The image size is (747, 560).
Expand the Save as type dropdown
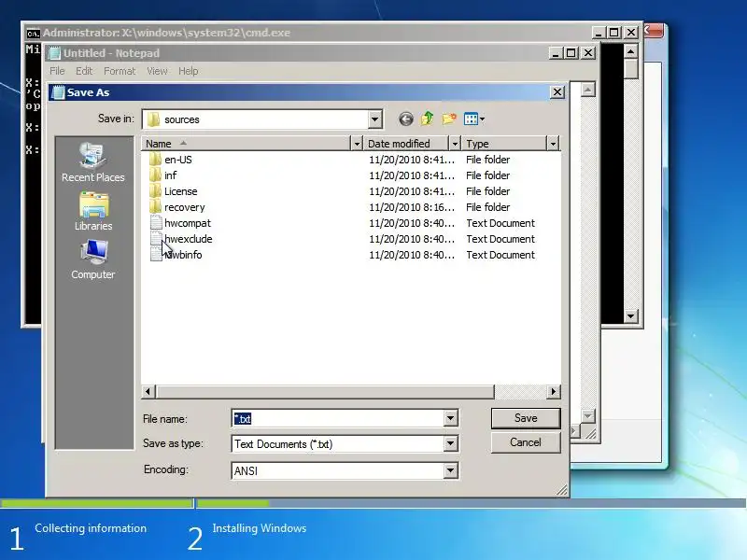coord(450,444)
